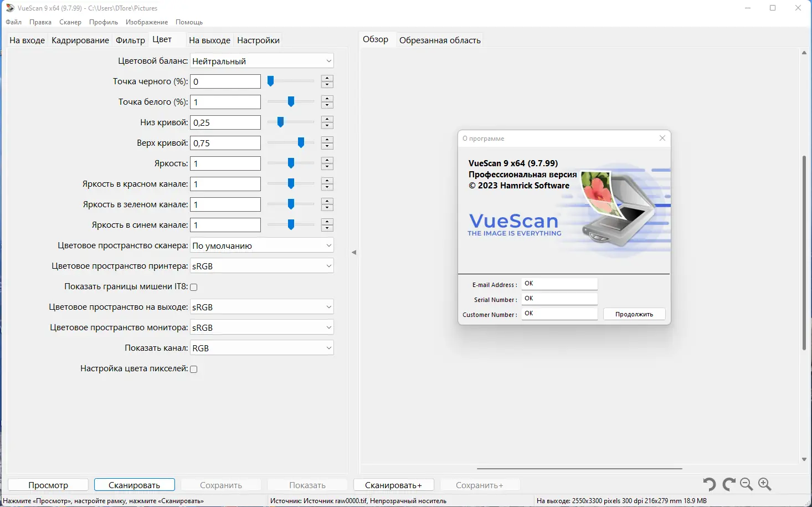Image resolution: width=812 pixels, height=507 pixels.
Task: Open the 'Цветовой баланс' dropdown
Action: (x=261, y=60)
